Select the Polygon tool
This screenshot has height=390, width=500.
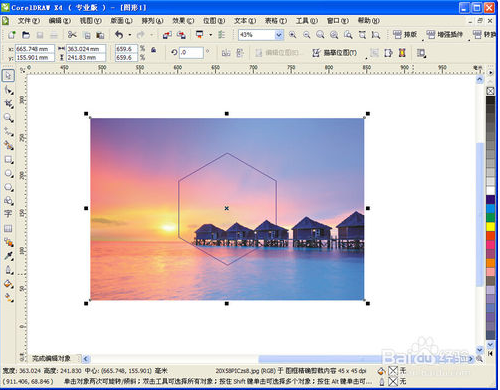(x=8, y=187)
